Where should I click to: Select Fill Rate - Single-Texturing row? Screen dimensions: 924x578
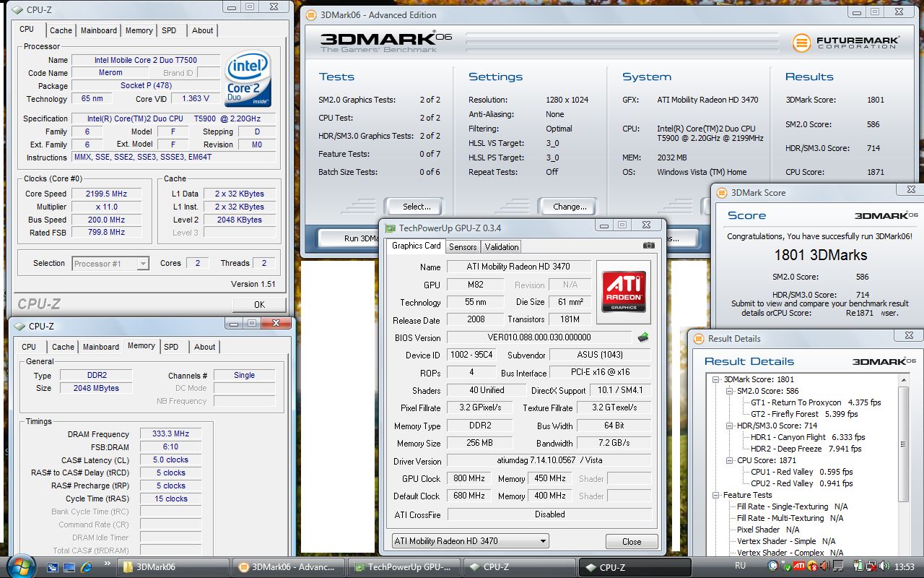coord(792,506)
